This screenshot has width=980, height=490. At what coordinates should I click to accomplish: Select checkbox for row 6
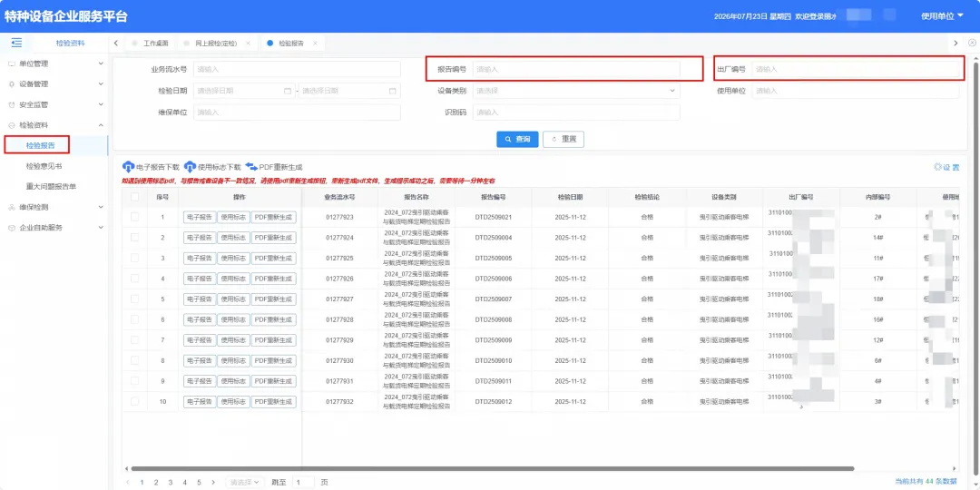coord(134,319)
